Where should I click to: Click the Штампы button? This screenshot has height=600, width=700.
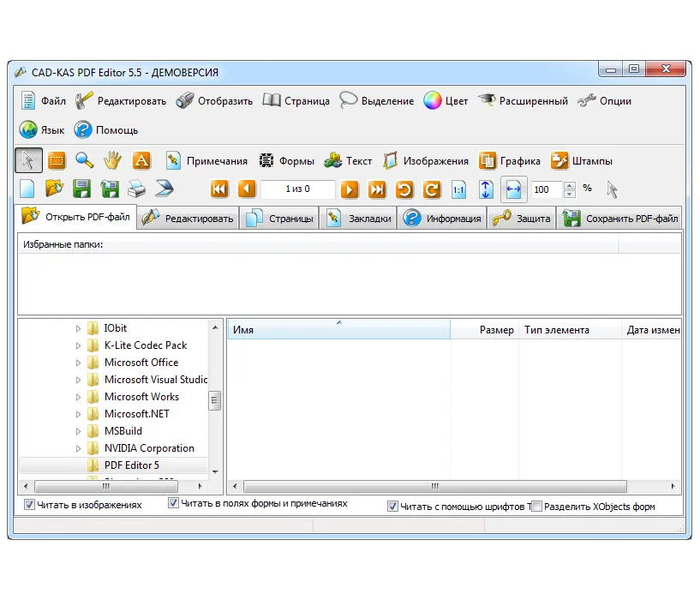point(582,161)
